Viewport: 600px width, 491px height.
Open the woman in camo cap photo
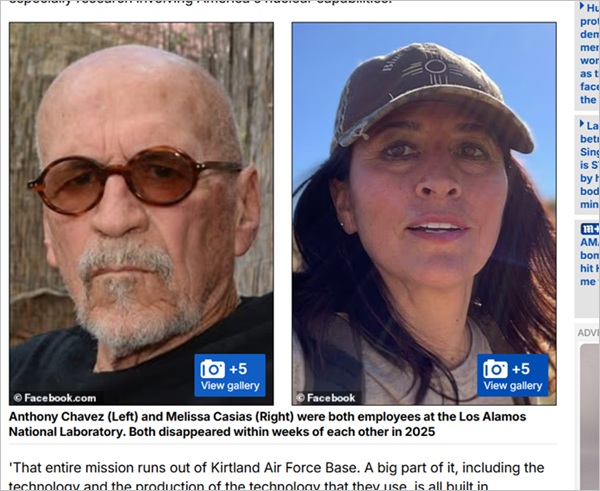[x=424, y=214]
